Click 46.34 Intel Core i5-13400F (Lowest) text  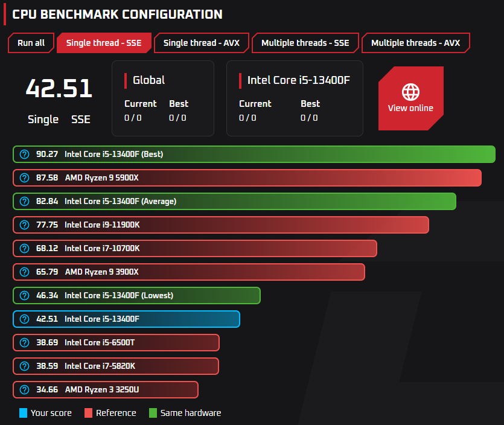coord(105,295)
